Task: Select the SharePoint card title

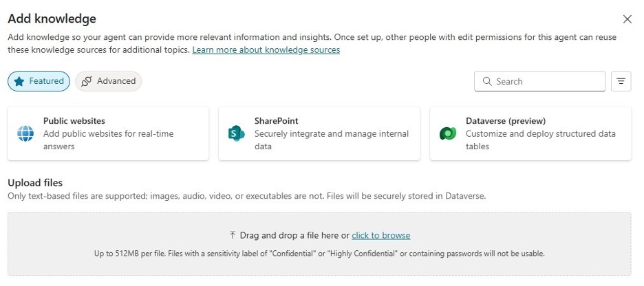Action: 277,121
